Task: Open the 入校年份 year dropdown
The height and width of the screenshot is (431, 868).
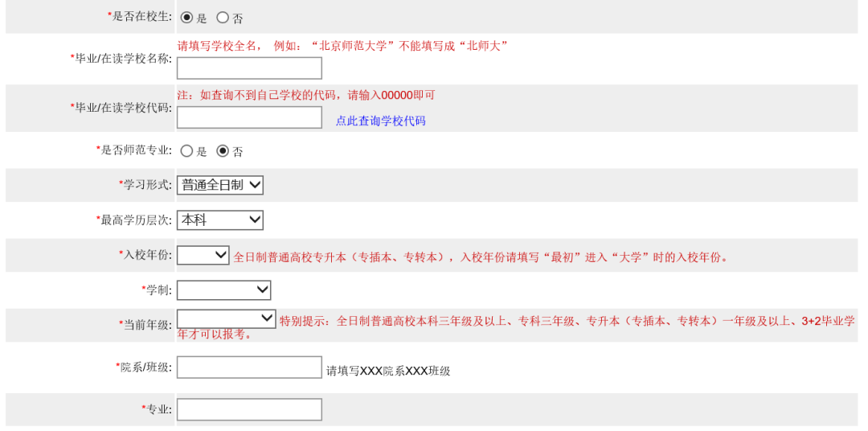Action: [x=203, y=255]
